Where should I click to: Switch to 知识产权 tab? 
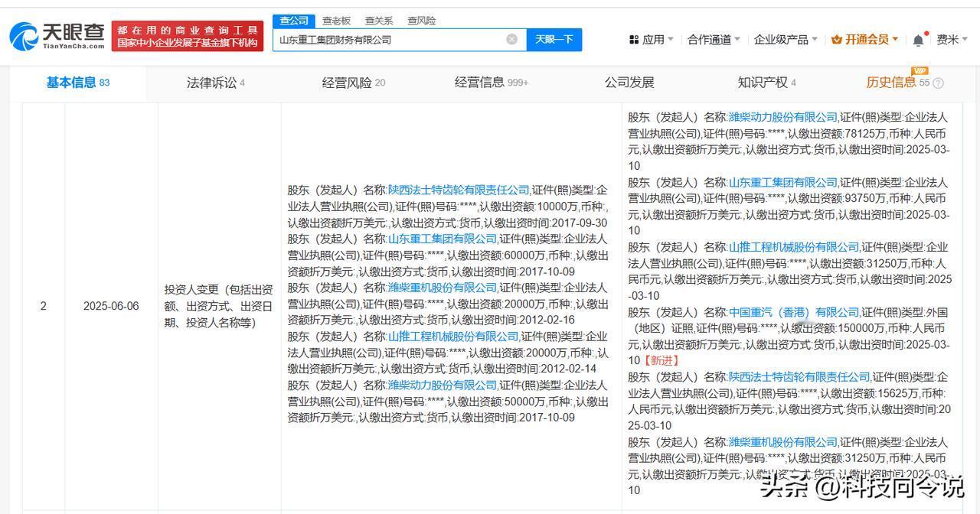click(x=767, y=83)
